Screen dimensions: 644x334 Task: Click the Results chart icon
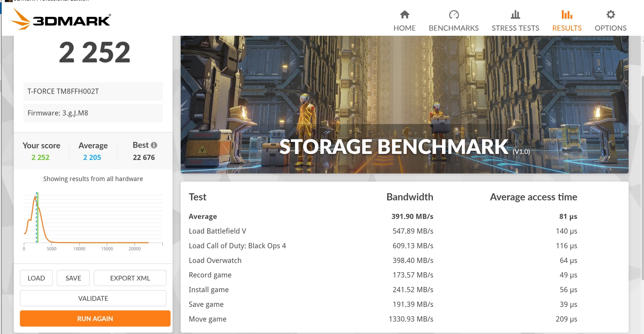[x=567, y=15]
